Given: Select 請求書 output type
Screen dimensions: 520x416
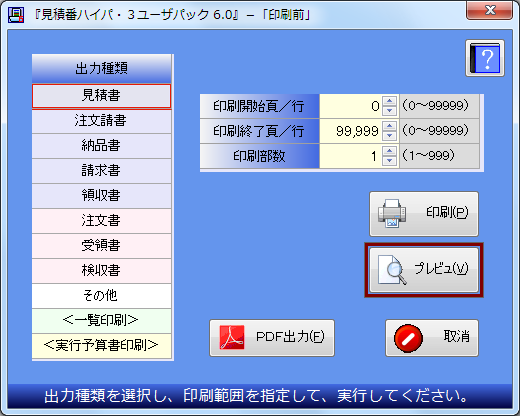Looking at the screenshot, I should [102, 171].
